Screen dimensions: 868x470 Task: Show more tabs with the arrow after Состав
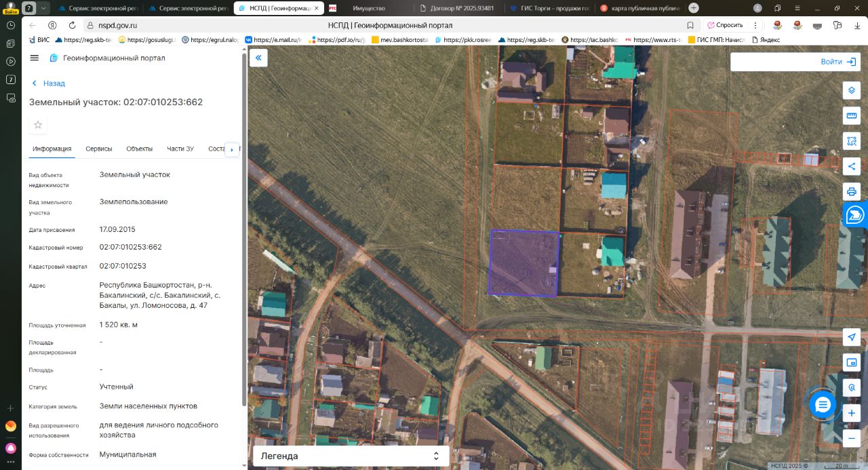point(232,149)
